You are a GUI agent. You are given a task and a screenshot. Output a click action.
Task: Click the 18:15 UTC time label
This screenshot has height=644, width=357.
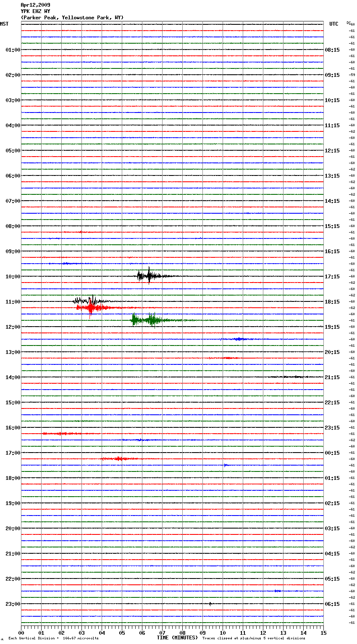coord(332,302)
